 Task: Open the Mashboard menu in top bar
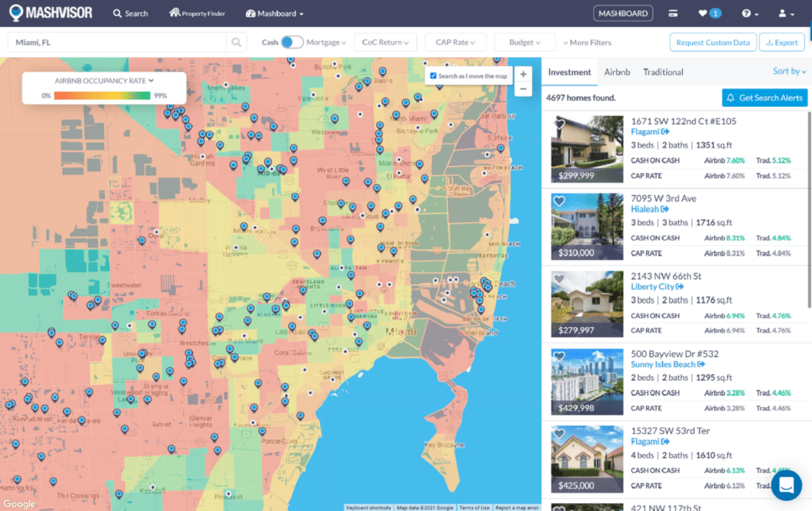[274, 13]
